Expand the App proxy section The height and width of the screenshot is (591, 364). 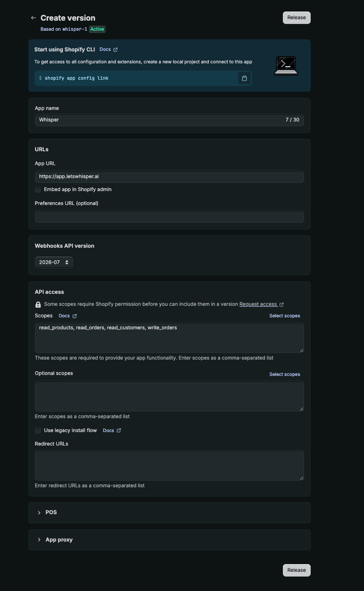[x=170, y=540]
